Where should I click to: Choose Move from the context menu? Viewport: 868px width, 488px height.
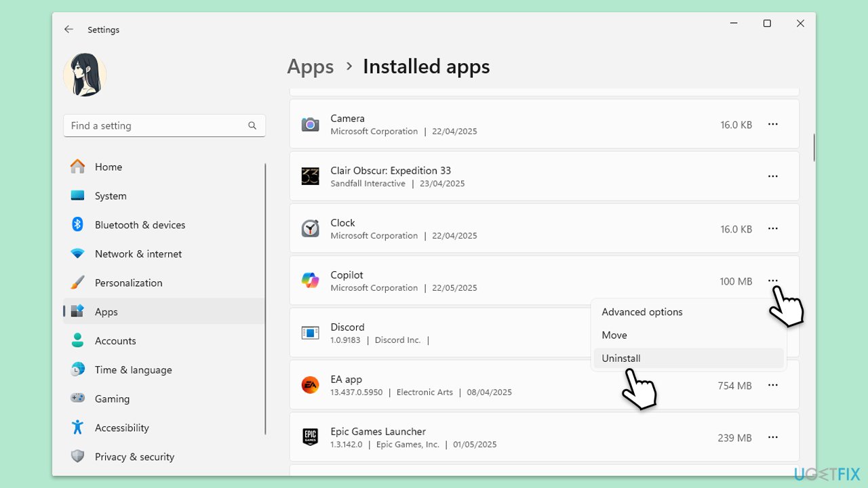tap(688, 335)
